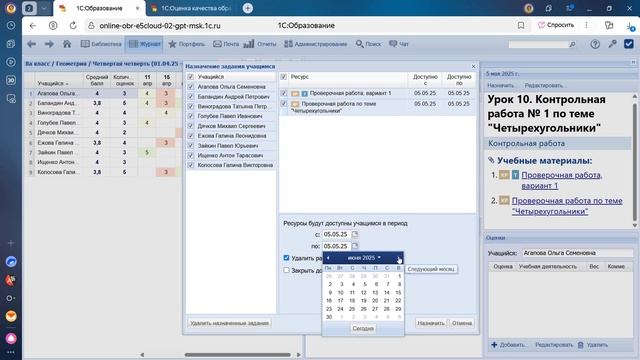Close the Назначение задания учащимся dialog
640x360 pixels.
point(473,66)
